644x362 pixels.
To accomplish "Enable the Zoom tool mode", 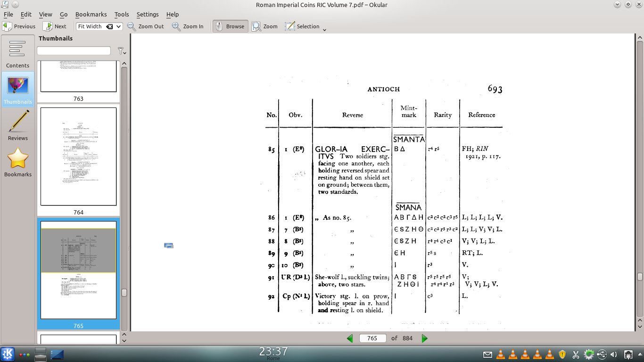I will tap(264, 26).
